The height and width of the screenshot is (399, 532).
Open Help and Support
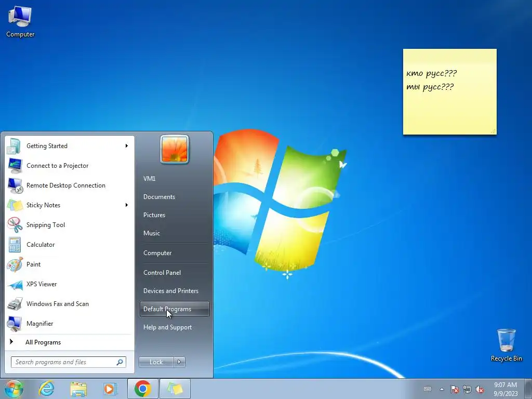coord(175,327)
